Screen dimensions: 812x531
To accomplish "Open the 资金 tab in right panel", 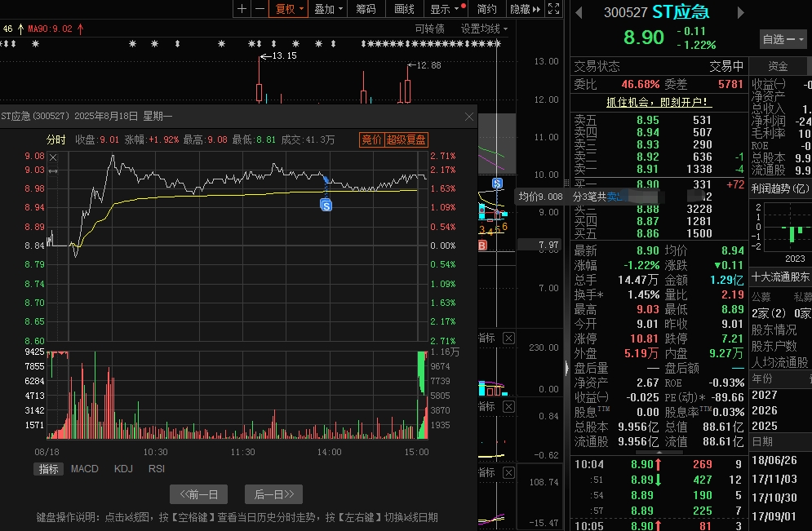I will coord(778,66).
